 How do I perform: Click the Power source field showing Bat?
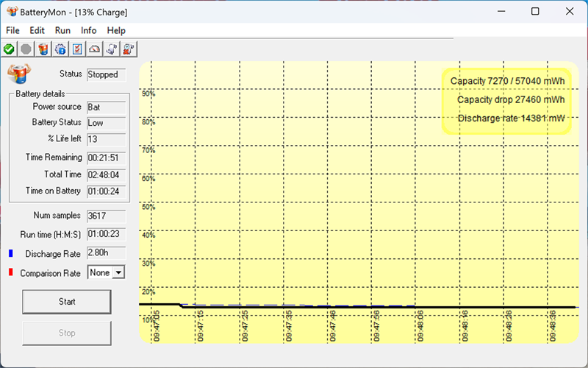coord(107,107)
